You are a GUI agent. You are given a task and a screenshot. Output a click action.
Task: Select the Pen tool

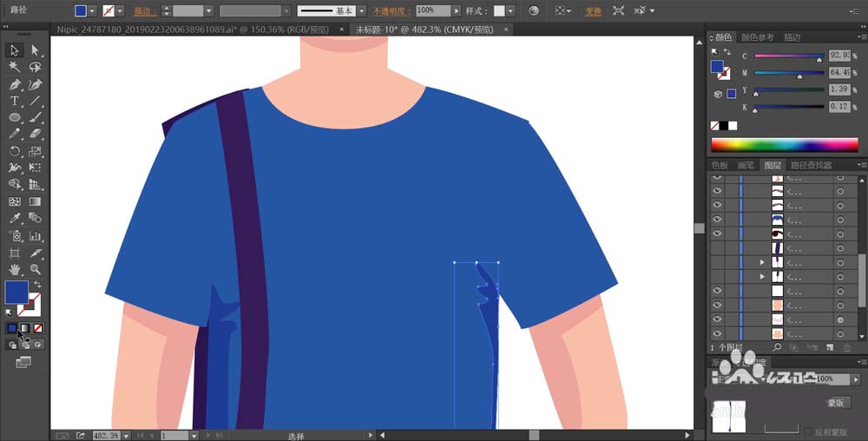pos(15,85)
